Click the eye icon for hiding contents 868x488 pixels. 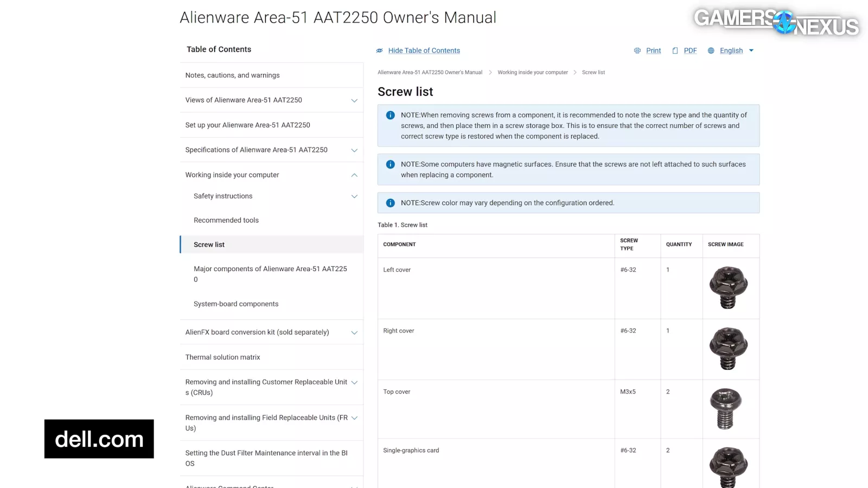(x=380, y=50)
